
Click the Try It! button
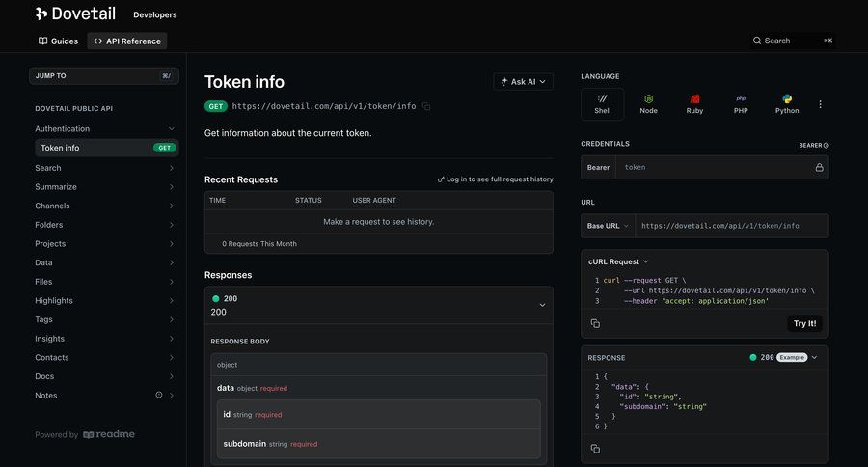click(x=804, y=323)
